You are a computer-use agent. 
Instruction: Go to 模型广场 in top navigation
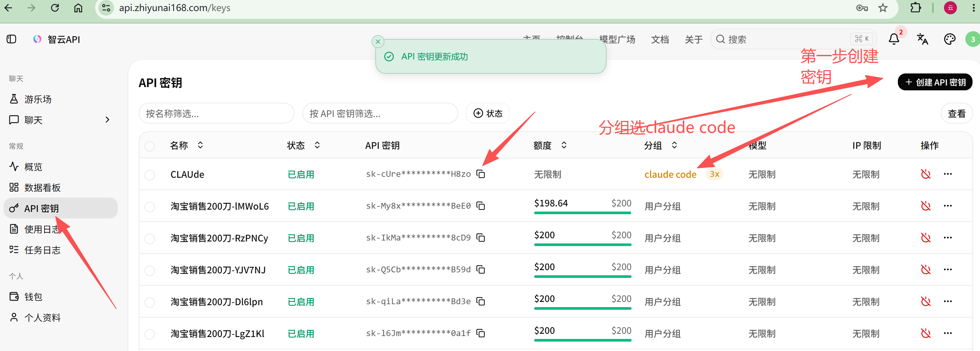pos(617,40)
